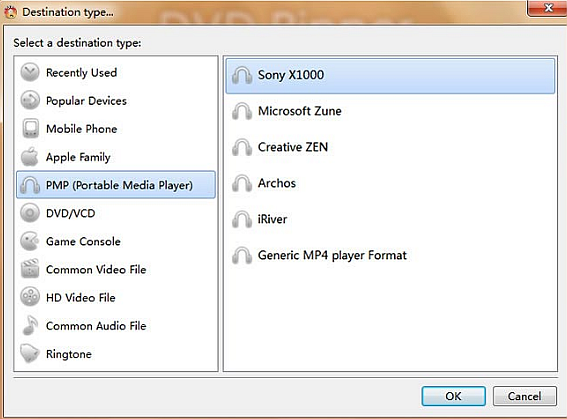Click the HD Video File reel icon
Screen dimensions: 567x419
coord(30,297)
